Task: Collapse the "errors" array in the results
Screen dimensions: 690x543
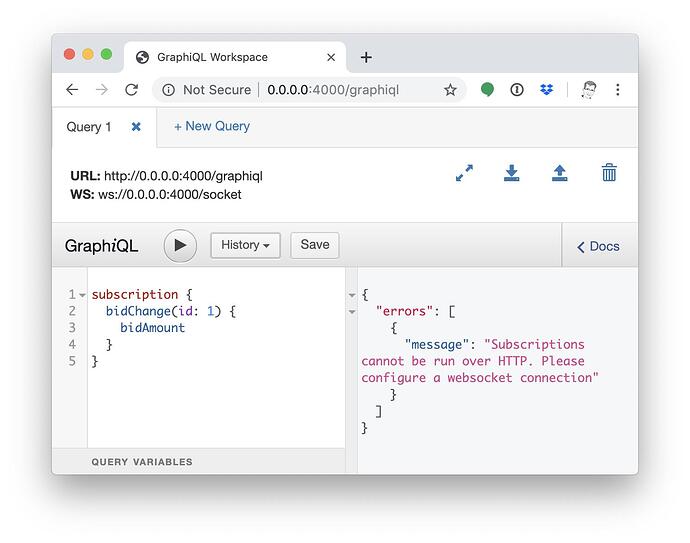Action: click(352, 312)
